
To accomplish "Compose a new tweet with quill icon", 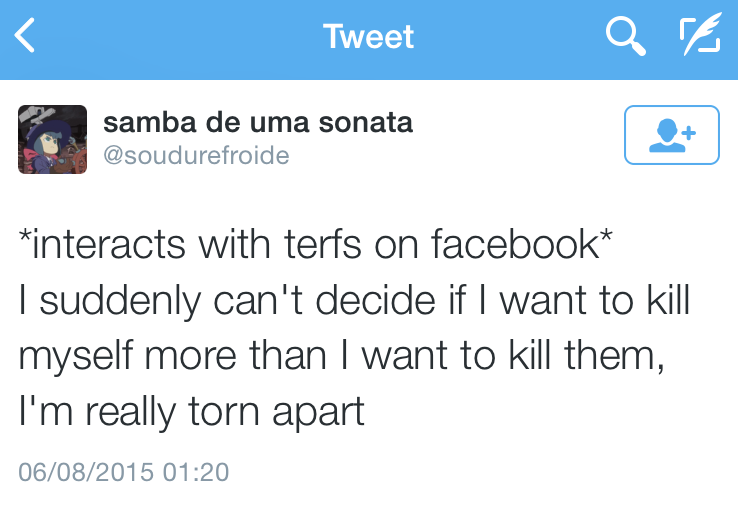I will [699, 38].
